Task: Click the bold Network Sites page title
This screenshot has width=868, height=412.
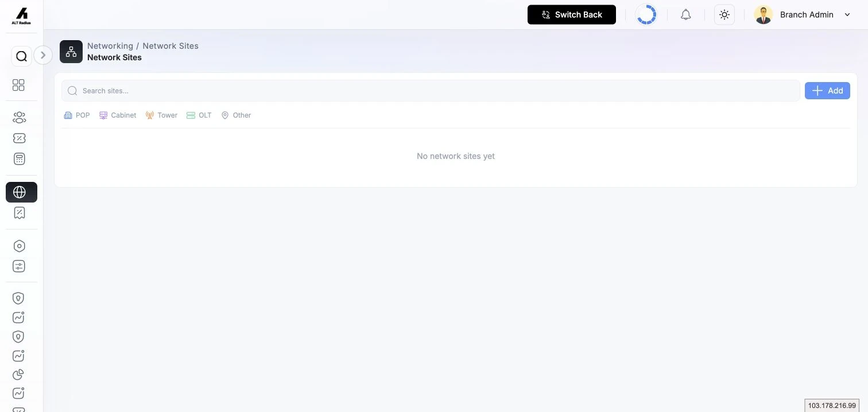Action: click(114, 57)
